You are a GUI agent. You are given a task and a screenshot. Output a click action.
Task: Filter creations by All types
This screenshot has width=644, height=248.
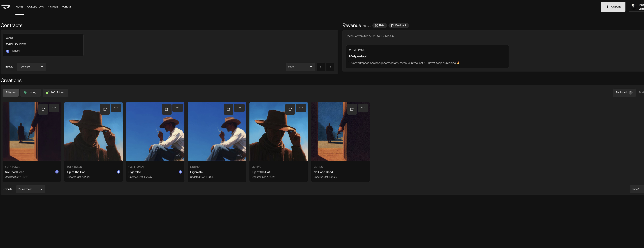(x=10, y=92)
